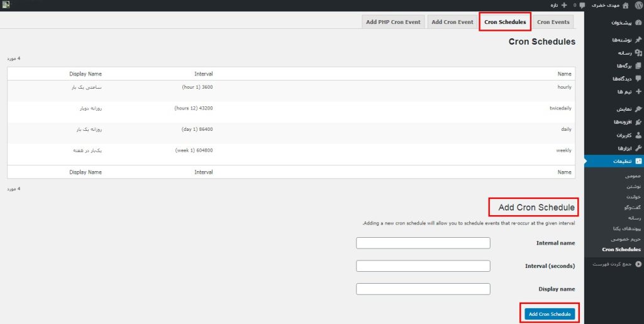The width and height of the screenshot is (644, 324).
Task: Open Teams (تیم ها) plus icon
Action: pos(638,92)
